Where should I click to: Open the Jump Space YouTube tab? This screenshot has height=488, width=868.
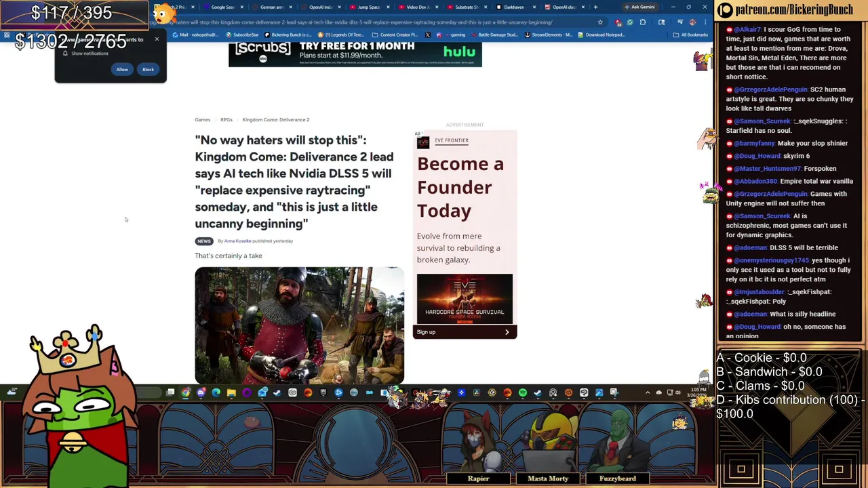pyautogui.click(x=368, y=7)
